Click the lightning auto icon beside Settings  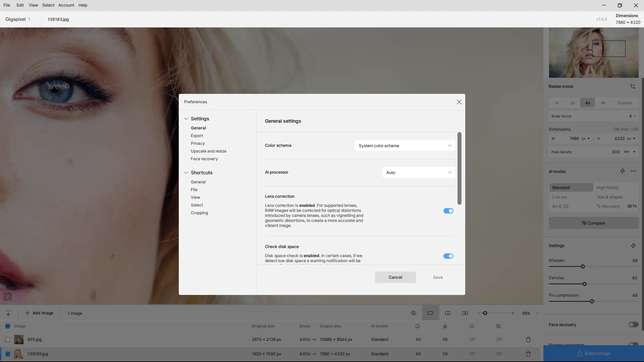[633, 246]
